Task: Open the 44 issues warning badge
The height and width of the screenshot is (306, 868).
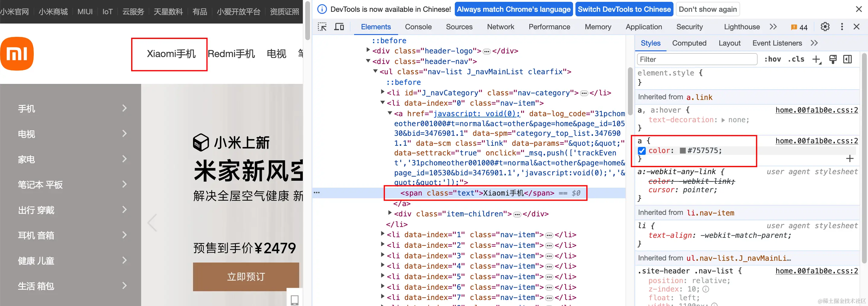Action: tap(799, 27)
